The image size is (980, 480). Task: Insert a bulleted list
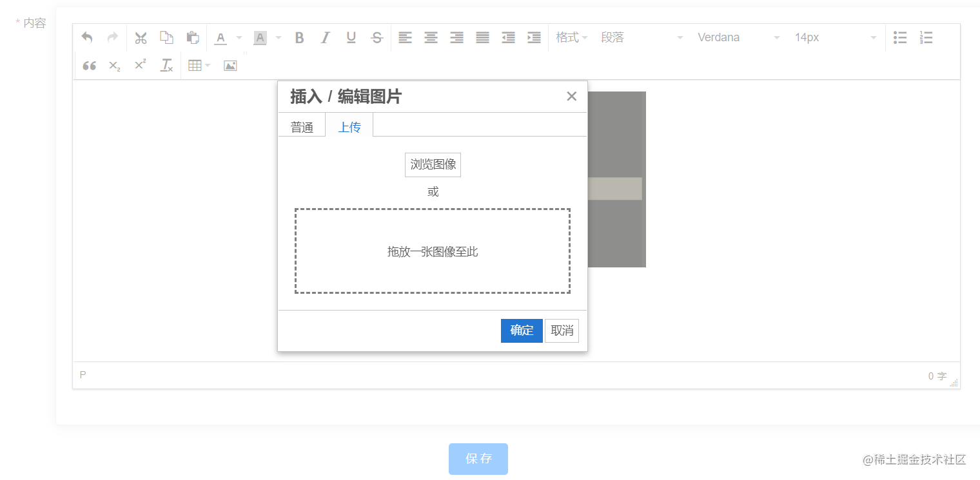900,37
